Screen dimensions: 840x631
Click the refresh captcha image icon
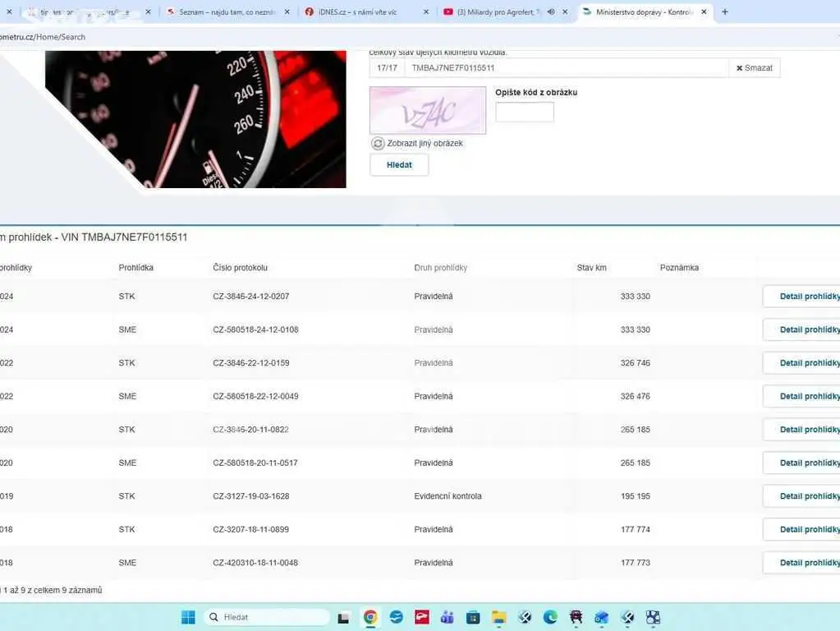click(378, 143)
